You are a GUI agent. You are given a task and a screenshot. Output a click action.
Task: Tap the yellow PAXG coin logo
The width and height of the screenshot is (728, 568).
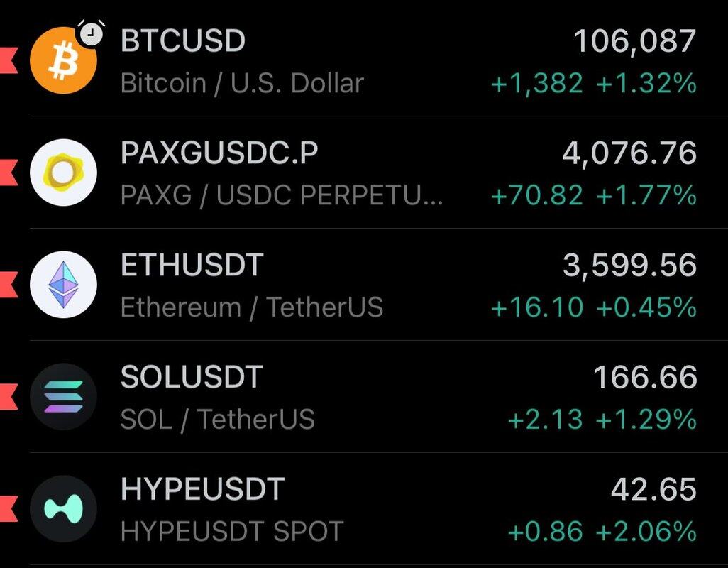pyautogui.click(x=62, y=173)
